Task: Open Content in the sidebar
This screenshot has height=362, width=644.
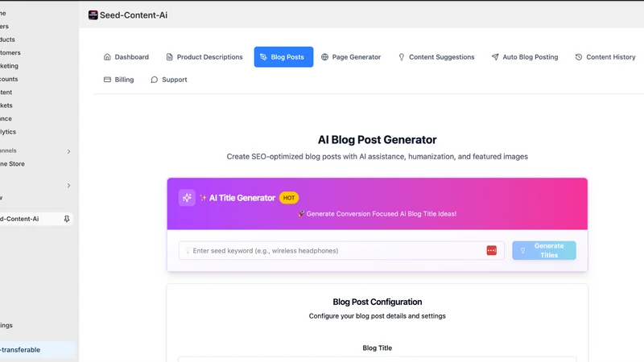Action: pyautogui.click(x=6, y=93)
